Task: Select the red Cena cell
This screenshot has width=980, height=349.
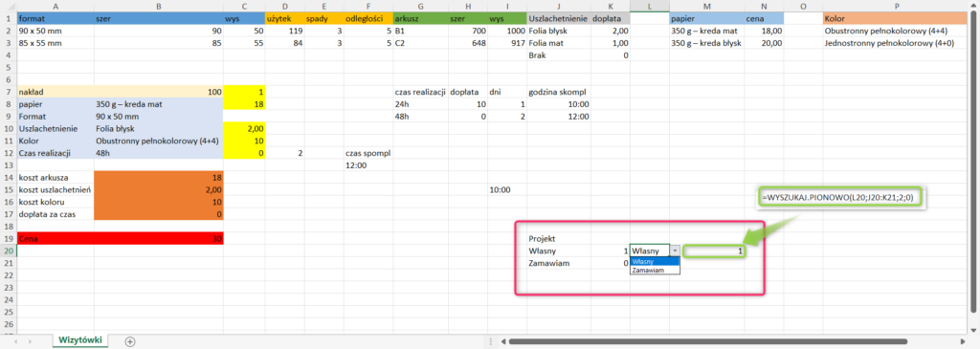Action: [121, 238]
